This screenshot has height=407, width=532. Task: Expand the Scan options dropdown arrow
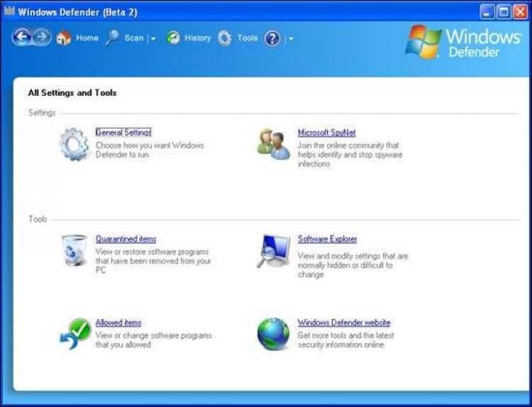click(x=153, y=39)
